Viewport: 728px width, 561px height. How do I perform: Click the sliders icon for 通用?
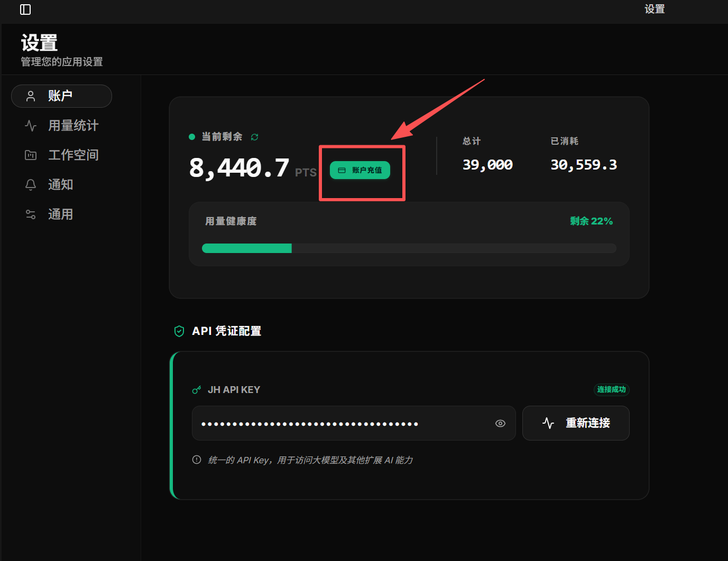click(x=31, y=214)
